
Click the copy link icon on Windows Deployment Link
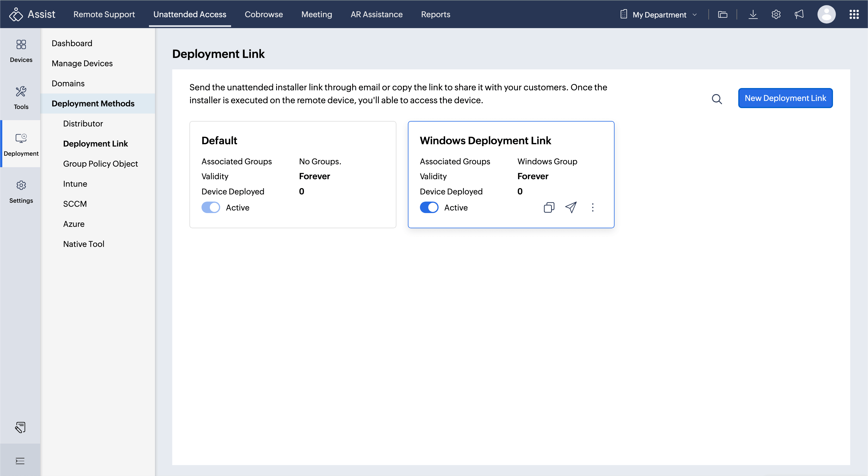click(x=549, y=207)
